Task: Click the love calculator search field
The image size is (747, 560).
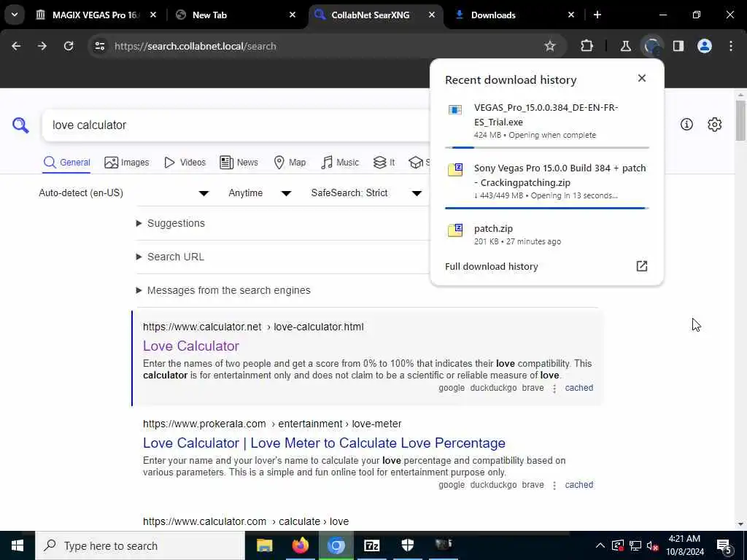Action: (236, 125)
